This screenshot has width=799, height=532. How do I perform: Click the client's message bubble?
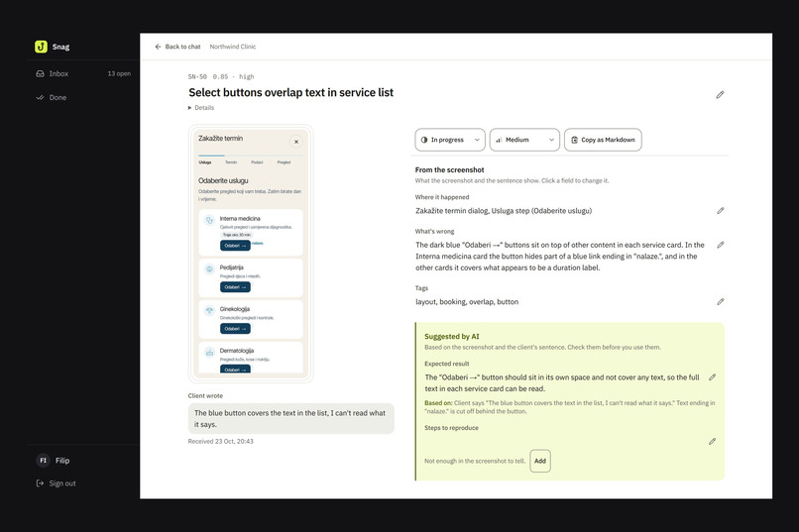291,418
